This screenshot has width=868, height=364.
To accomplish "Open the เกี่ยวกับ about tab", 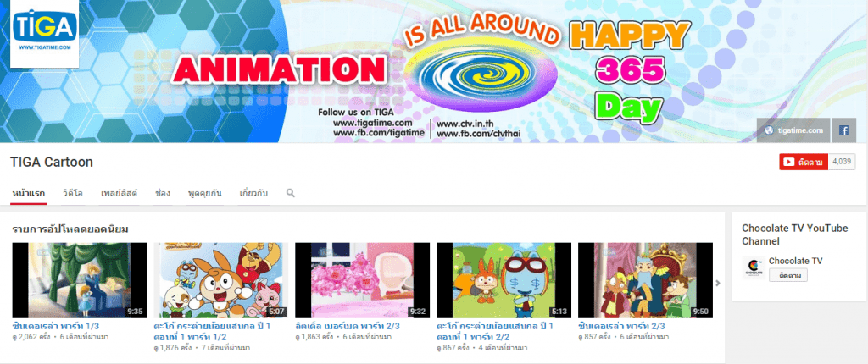I will point(253,193).
